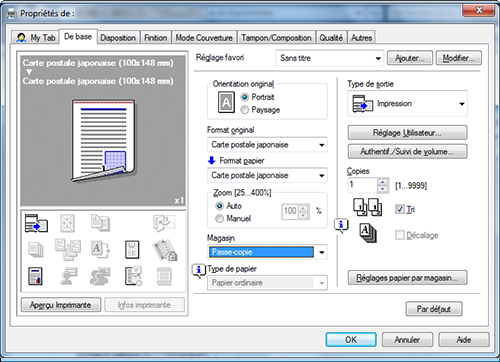Switch to the My Tab tab
500x362 pixels.
[36, 38]
